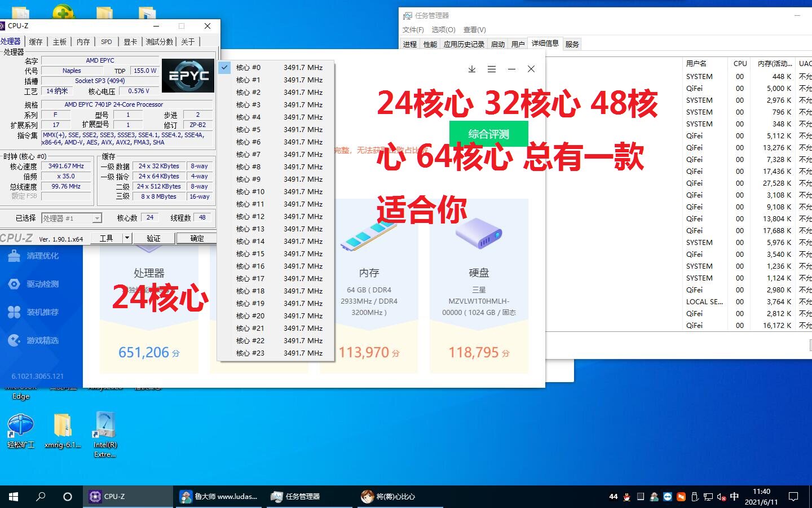Select 核心 #5 in the core clock menu
Image resolution: width=812 pixels, height=508 pixels.
(276, 130)
